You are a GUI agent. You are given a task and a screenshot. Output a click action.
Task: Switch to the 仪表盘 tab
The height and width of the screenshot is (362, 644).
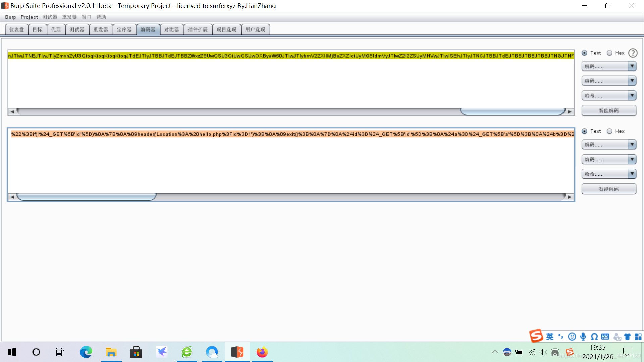[17, 29]
